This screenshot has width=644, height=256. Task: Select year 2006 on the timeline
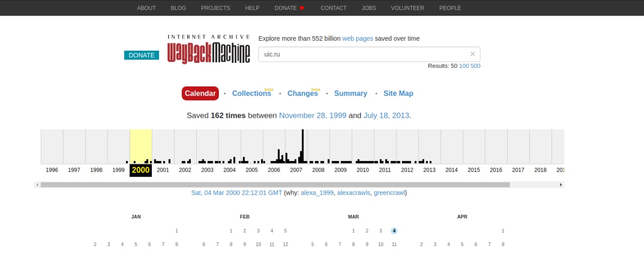click(274, 170)
